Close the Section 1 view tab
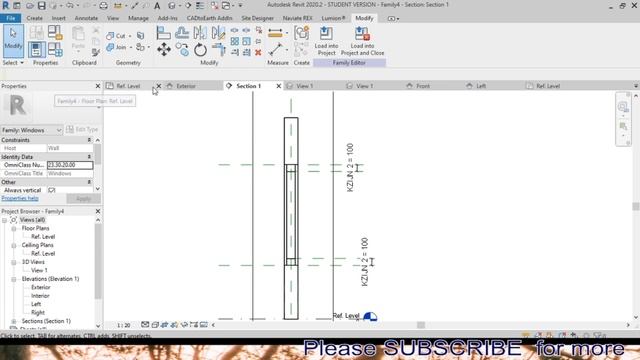This screenshot has width=640, height=360. [279, 86]
